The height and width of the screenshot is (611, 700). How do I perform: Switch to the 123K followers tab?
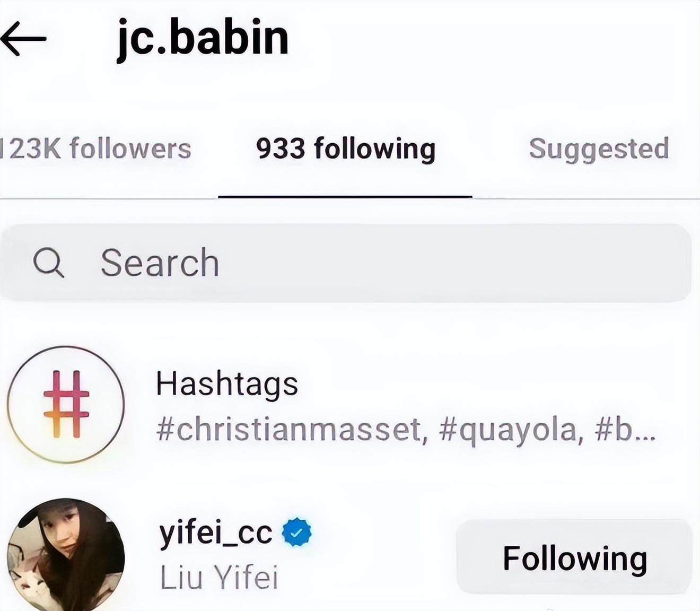tap(96, 149)
